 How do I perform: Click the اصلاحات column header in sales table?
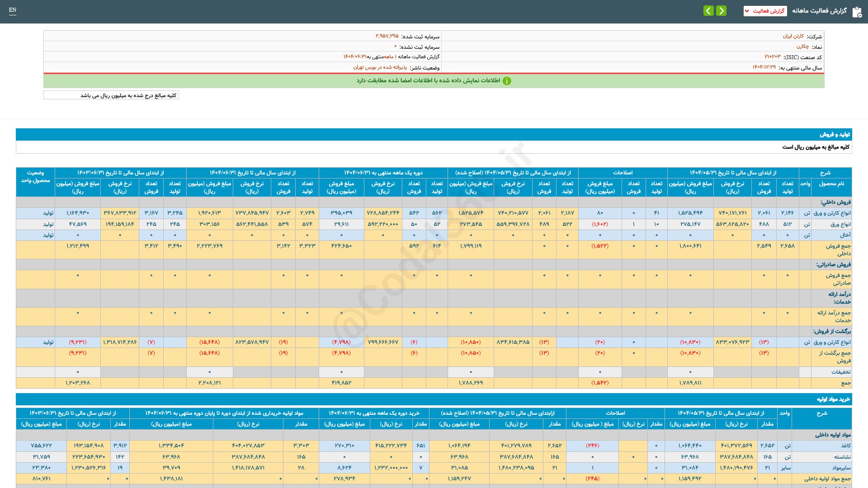623,173
